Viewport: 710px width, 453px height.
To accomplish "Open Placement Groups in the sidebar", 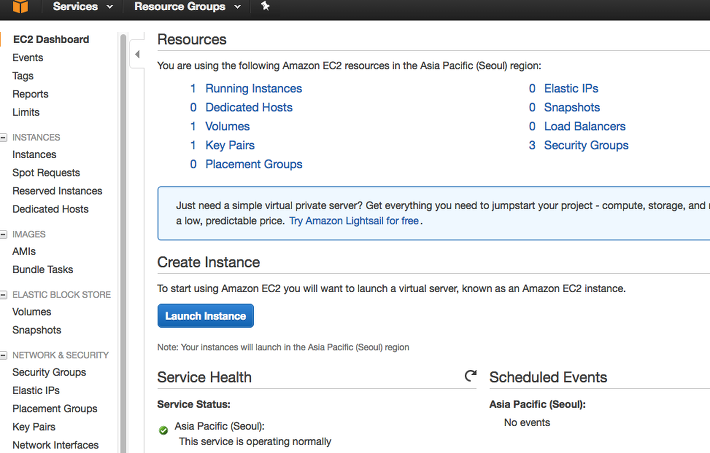I will point(55,409).
